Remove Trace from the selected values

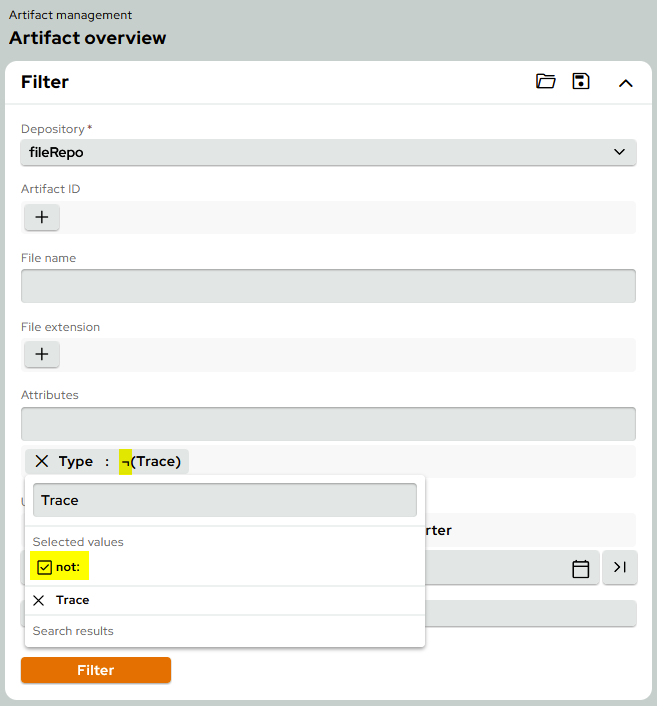(x=39, y=601)
